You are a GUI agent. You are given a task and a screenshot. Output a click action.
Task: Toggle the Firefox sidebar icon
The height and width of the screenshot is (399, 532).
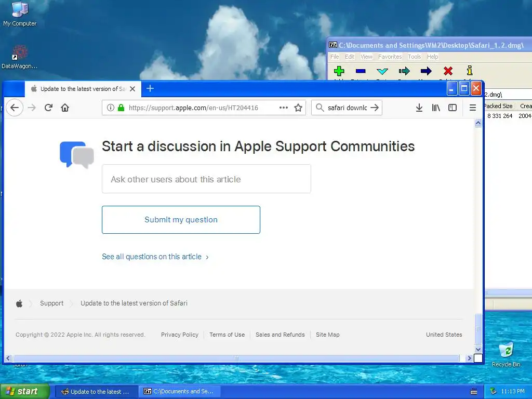pyautogui.click(x=453, y=108)
